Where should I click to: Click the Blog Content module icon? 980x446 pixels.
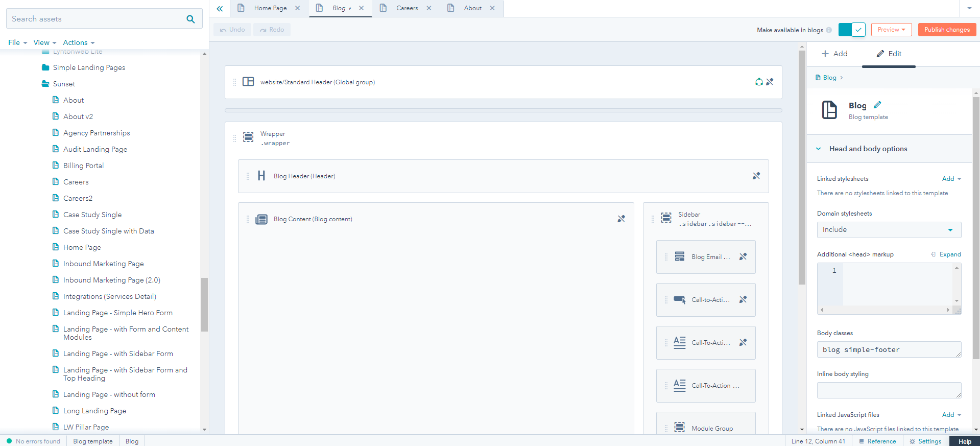click(261, 219)
